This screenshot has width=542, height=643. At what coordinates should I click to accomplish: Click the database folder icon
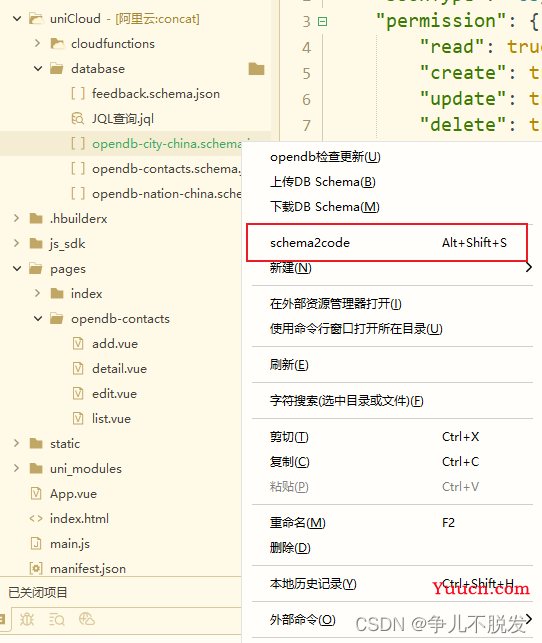[57, 68]
